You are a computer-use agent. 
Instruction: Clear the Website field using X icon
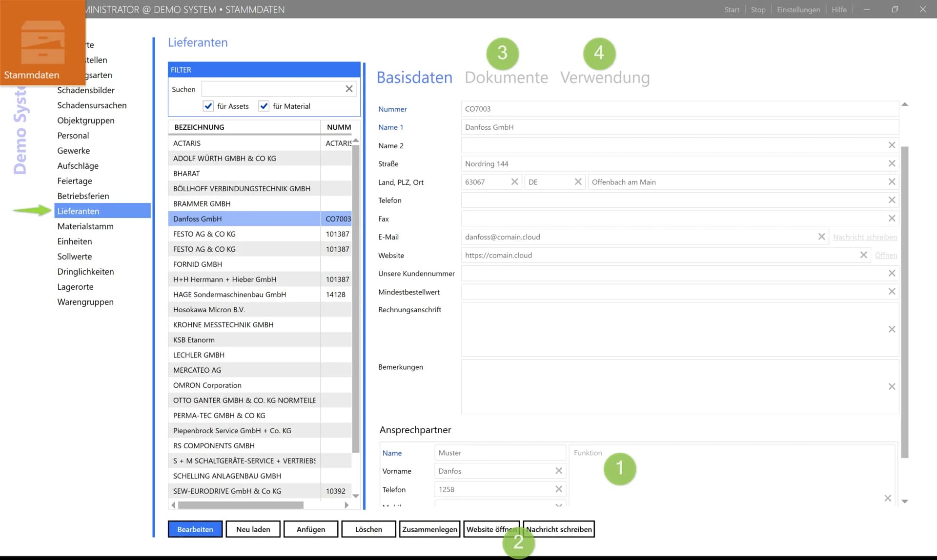coord(863,255)
